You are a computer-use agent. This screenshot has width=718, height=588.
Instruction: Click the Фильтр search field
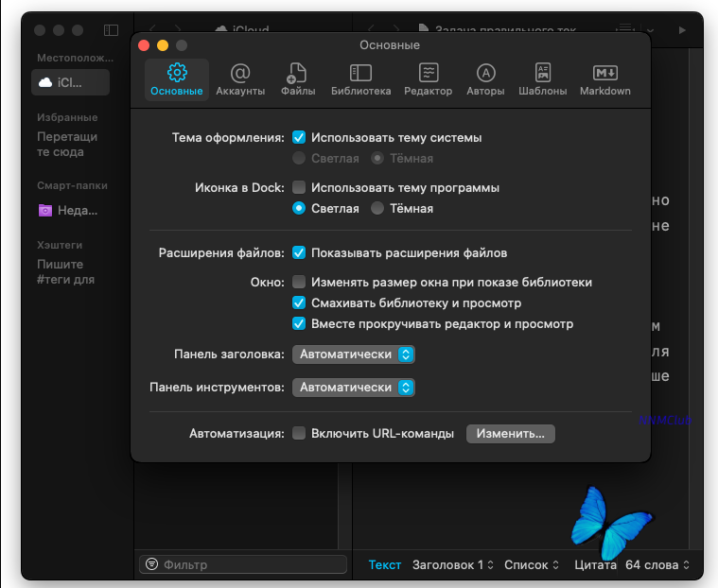[x=243, y=564]
